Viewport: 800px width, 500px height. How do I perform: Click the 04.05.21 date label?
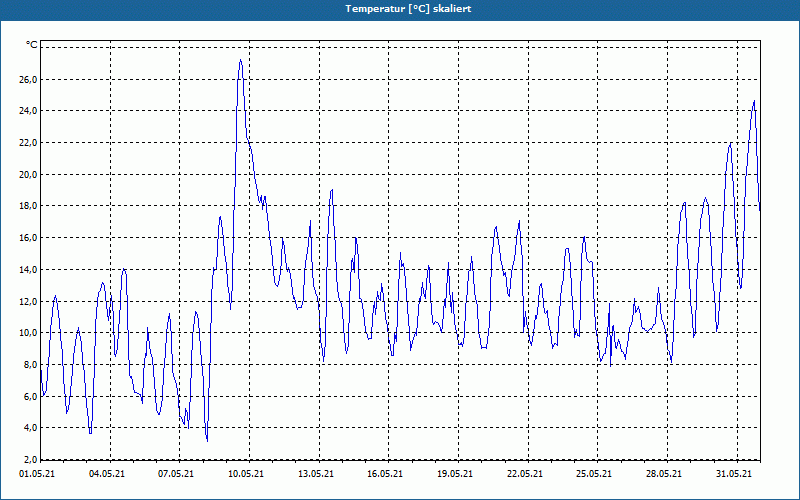[107, 474]
